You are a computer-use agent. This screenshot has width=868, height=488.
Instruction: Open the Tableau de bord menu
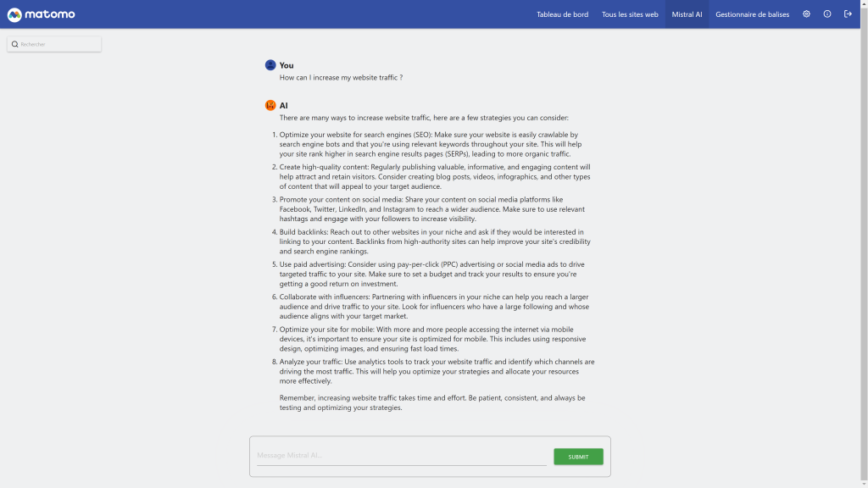coord(561,14)
